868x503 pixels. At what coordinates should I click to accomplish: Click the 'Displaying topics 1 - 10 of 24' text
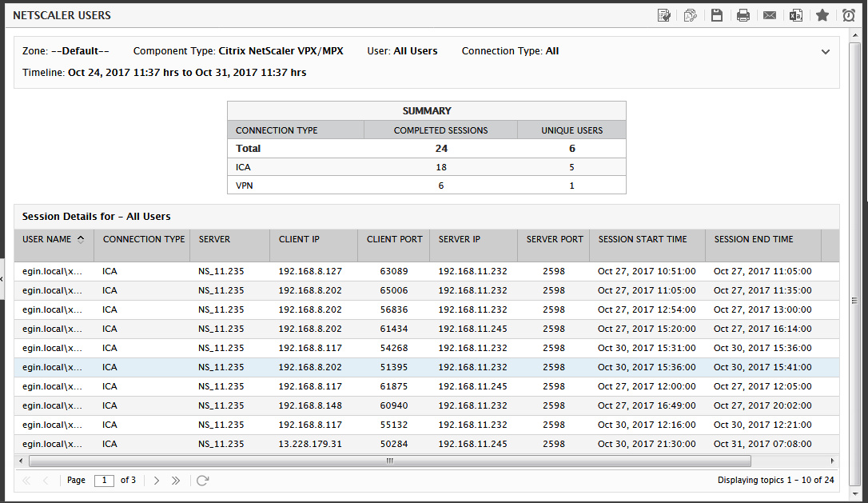[775, 481]
